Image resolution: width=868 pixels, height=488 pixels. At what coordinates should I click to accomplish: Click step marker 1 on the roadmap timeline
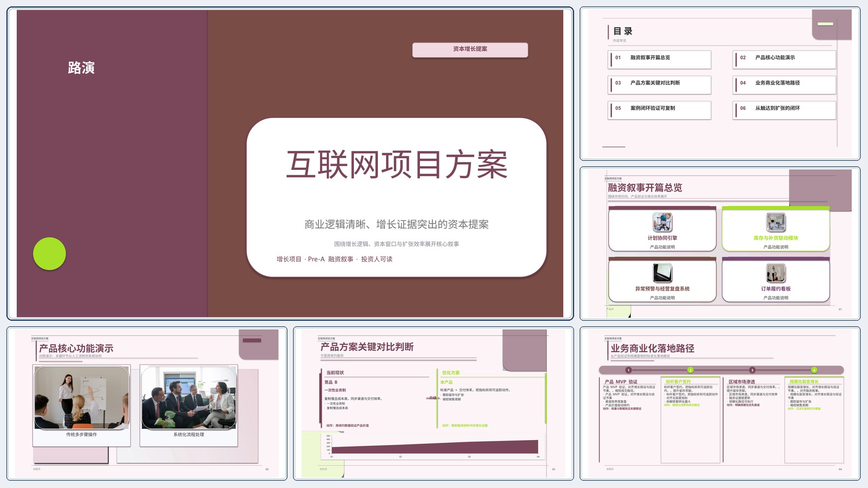pyautogui.click(x=628, y=370)
